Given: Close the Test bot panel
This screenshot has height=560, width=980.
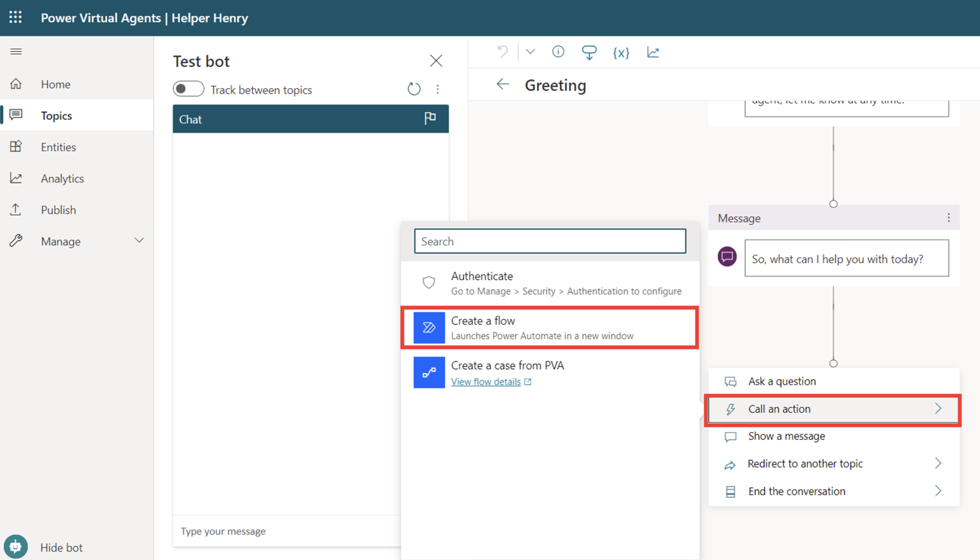Looking at the screenshot, I should click(x=436, y=60).
